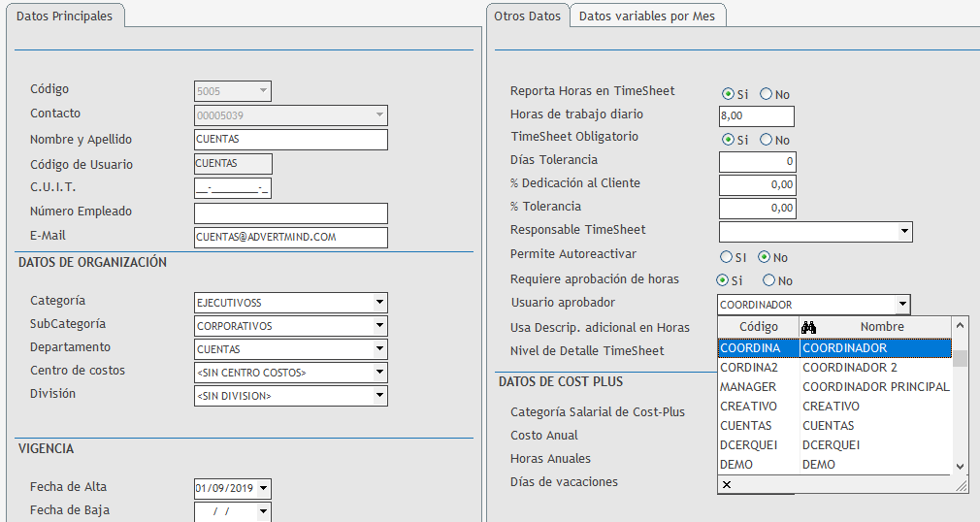Open the Responsable TimeSheet dropdown

(x=904, y=231)
